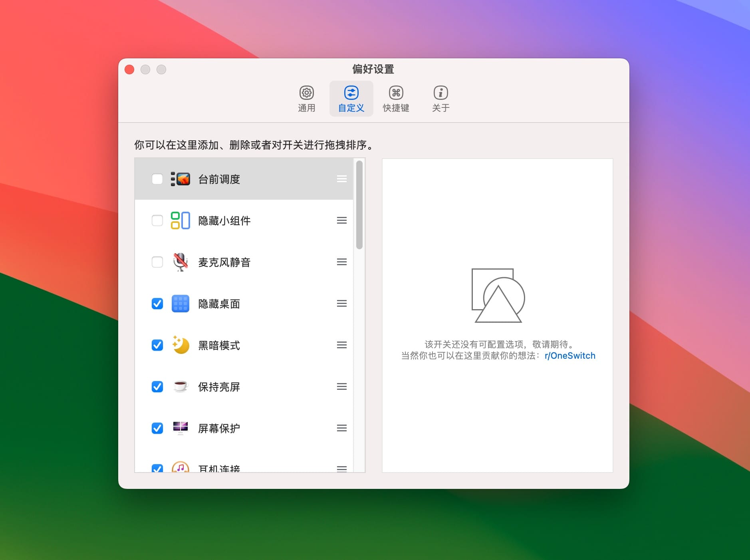
Task: Click the Dark Mode moon icon
Action: (180, 345)
